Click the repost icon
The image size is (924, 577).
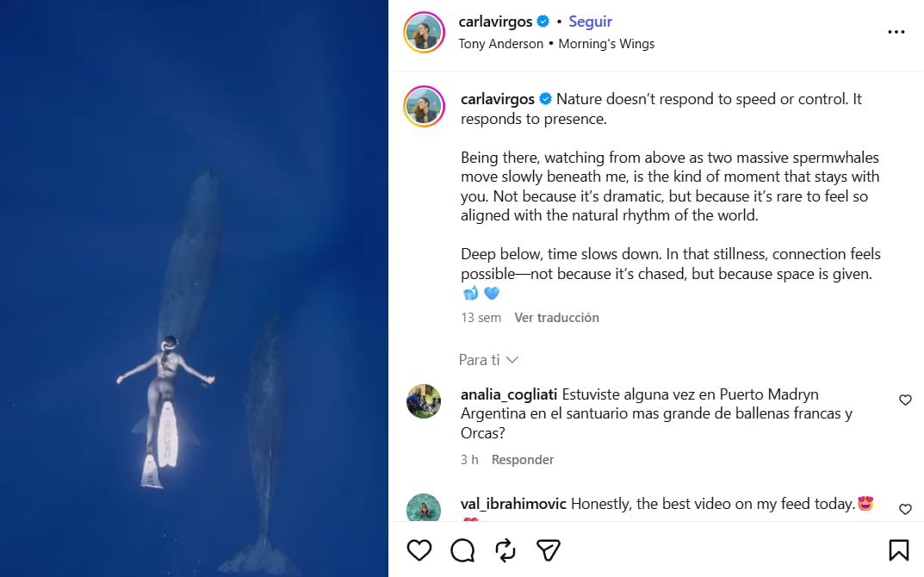pos(505,549)
